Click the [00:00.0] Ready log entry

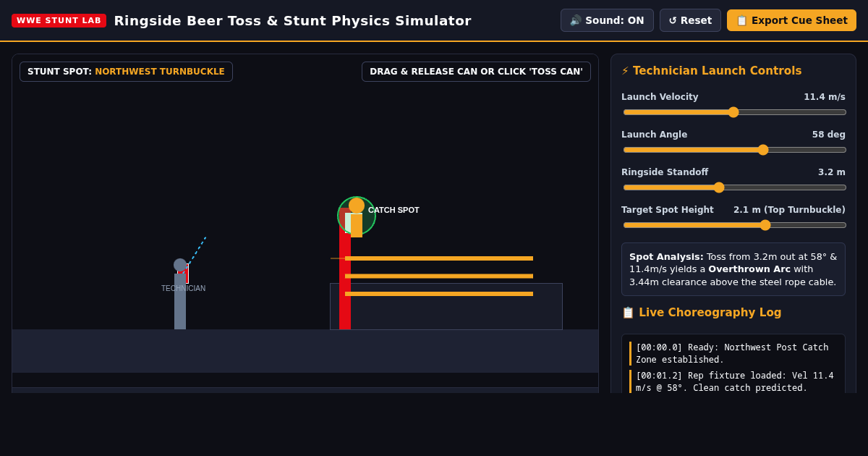pyautogui.click(x=734, y=353)
